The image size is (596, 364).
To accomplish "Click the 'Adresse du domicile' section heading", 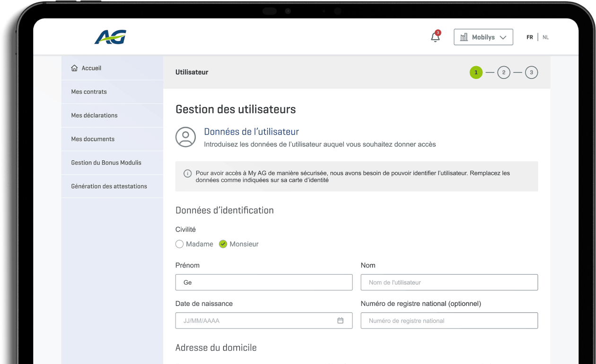I will click(216, 348).
